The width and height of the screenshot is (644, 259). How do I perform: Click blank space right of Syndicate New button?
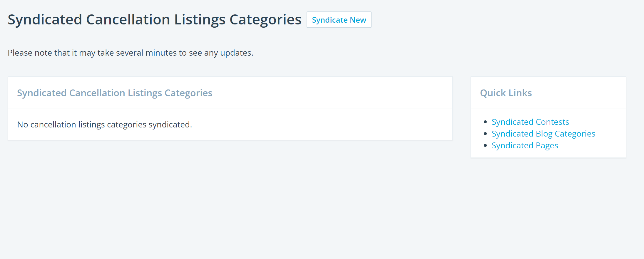[x=500, y=20]
